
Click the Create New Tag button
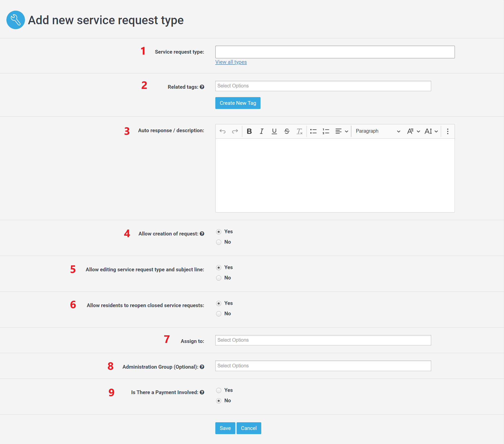pyautogui.click(x=238, y=103)
